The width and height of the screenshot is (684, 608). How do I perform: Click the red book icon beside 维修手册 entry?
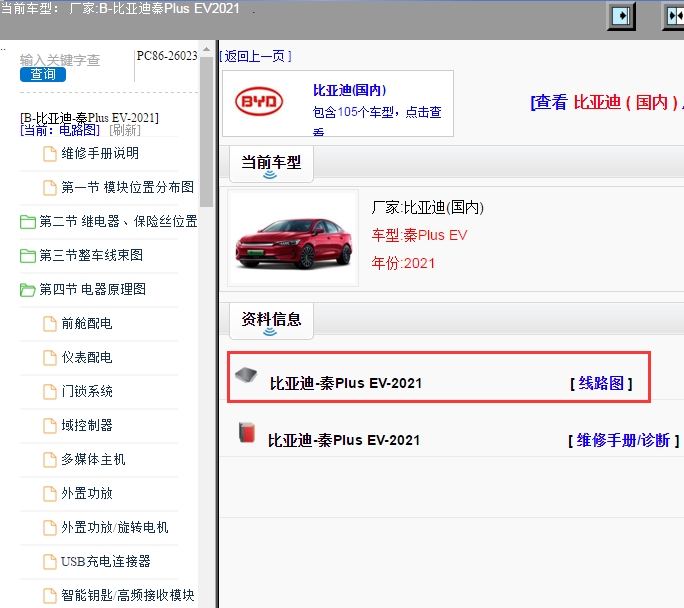click(247, 432)
